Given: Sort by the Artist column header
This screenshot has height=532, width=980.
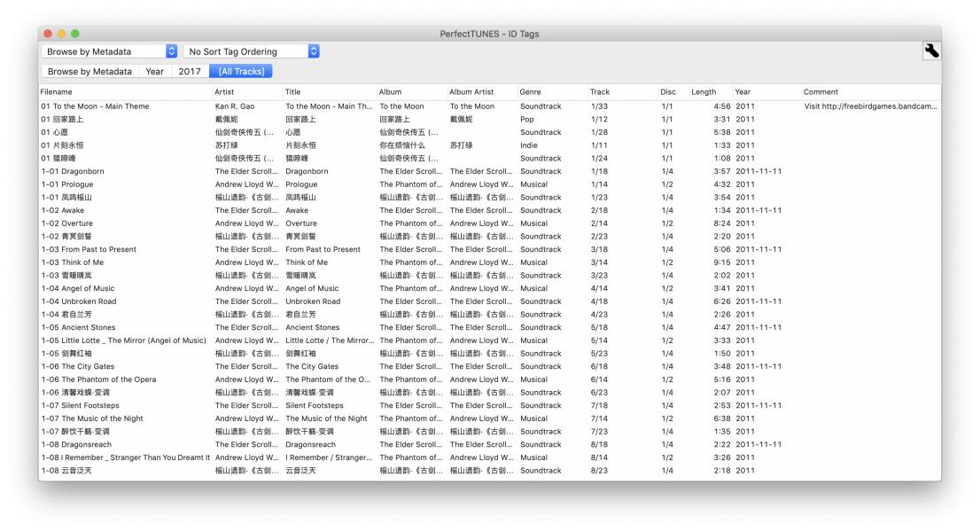Looking at the screenshot, I should 246,92.
